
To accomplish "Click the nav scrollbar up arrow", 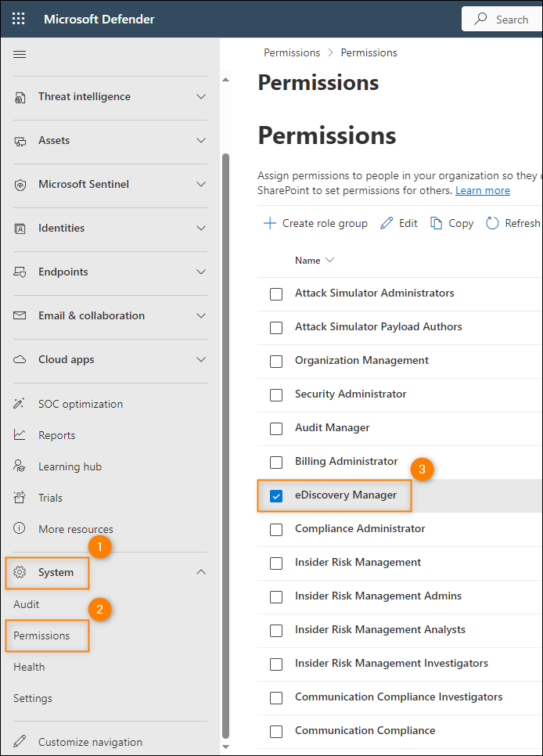I will point(225,80).
